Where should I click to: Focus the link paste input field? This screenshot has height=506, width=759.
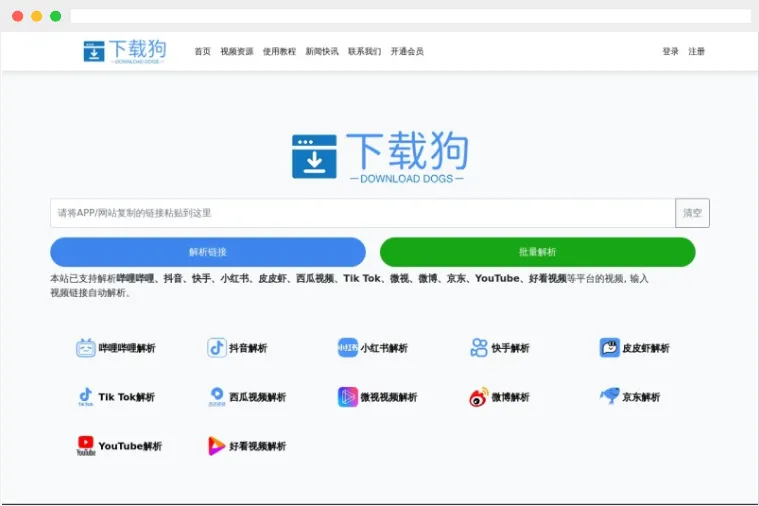pyautogui.click(x=363, y=213)
